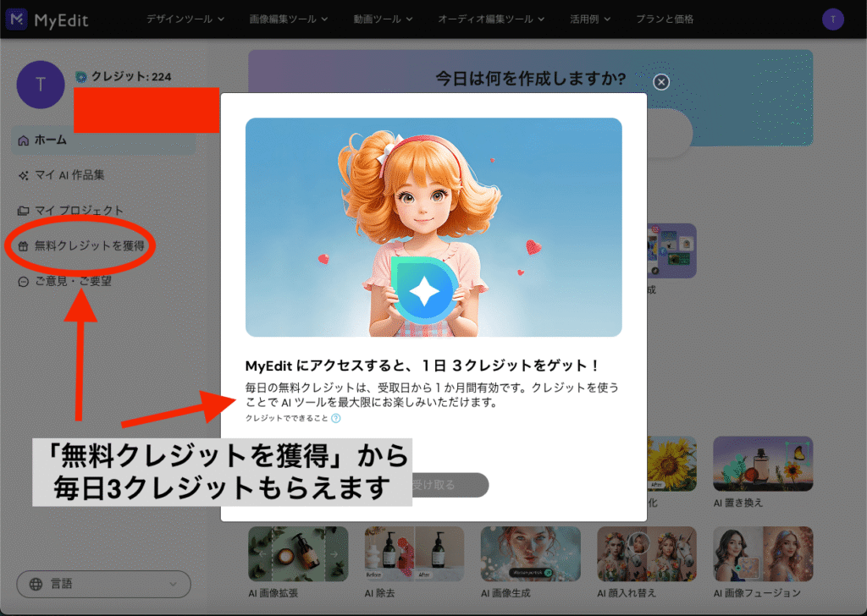The width and height of the screenshot is (867, 616).
Task: Close the daily credit popup
Action: point(660,82)
